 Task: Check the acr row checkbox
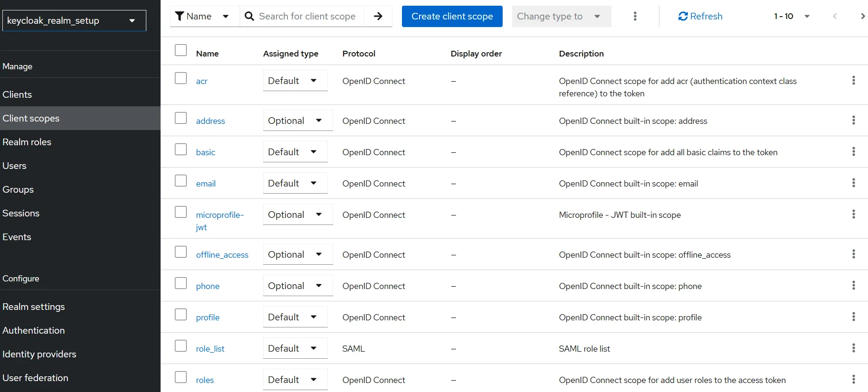coord(181,78)
